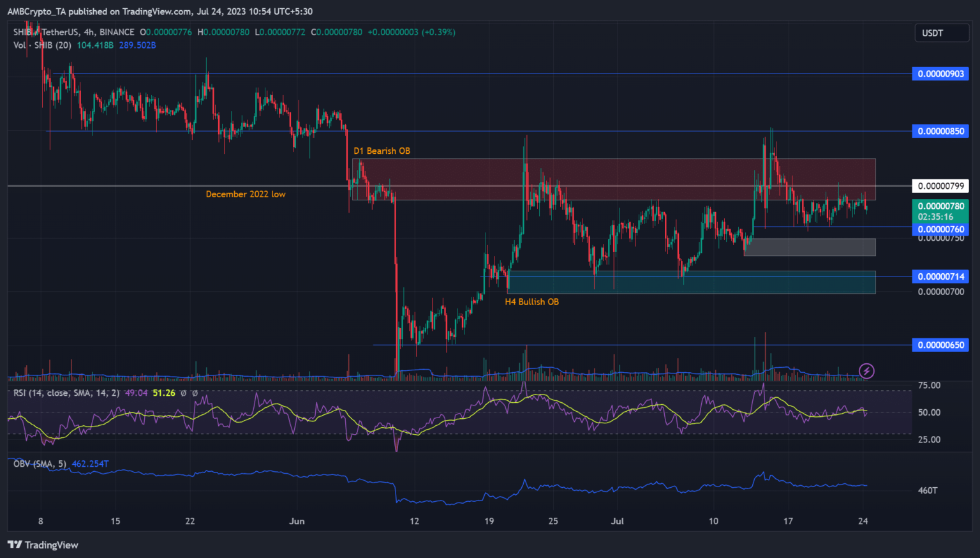Click the red D1 Bearish OB zone
This screenshot has width=980, height=558.
pyautogui.click(x=612, y=172)
